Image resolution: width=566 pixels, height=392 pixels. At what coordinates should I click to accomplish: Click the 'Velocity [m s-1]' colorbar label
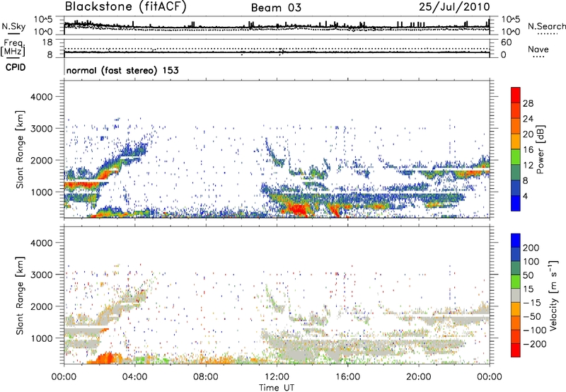click(x=553, y=295)
